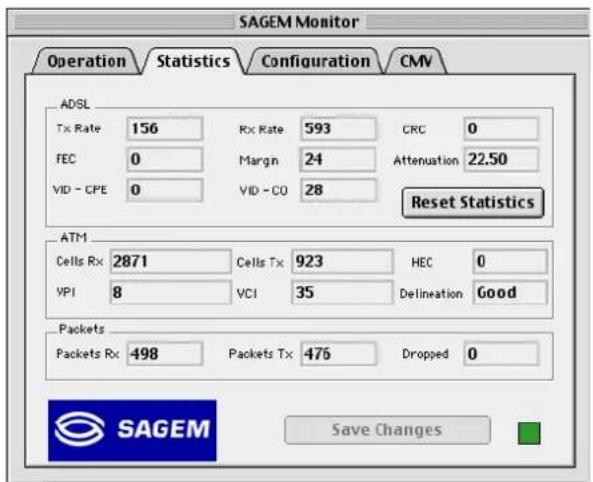Click the VID - CPE label
Screen dimensions: 593x482
[x=80, y=190]
